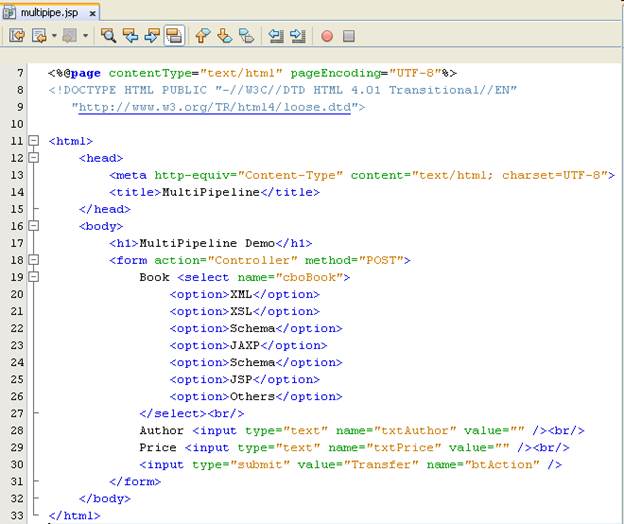Click the "POST" method value

381,260
